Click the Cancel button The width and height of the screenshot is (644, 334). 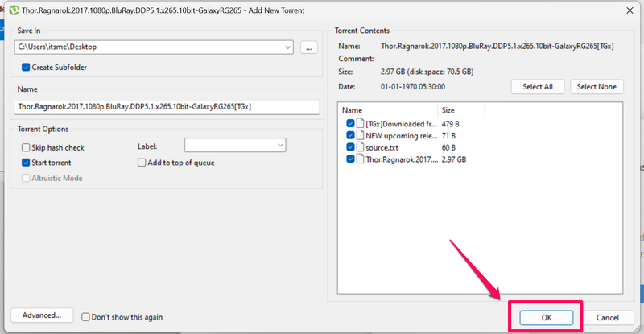point(608,318)
